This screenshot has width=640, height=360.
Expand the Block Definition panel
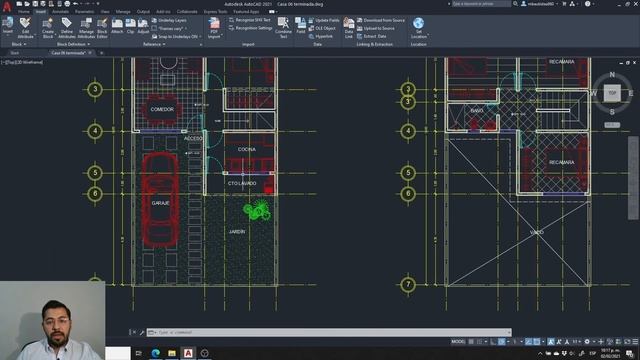coord(73,44)
